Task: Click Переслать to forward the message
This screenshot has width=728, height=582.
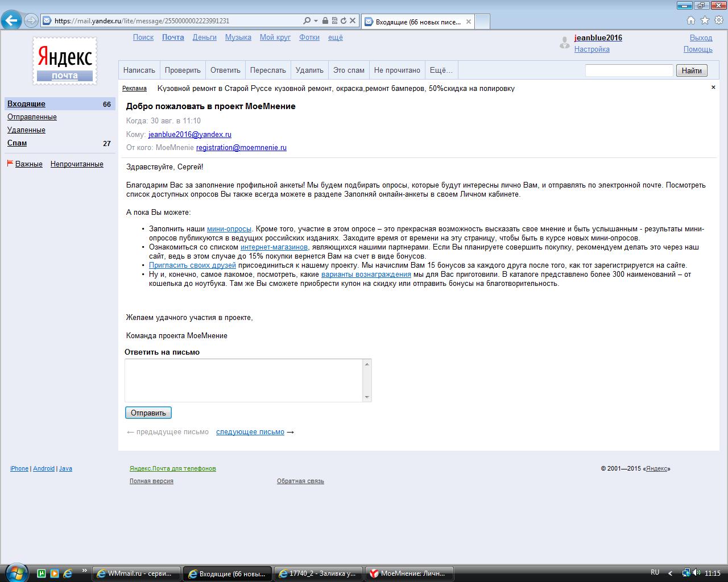Action: (268, 70)
